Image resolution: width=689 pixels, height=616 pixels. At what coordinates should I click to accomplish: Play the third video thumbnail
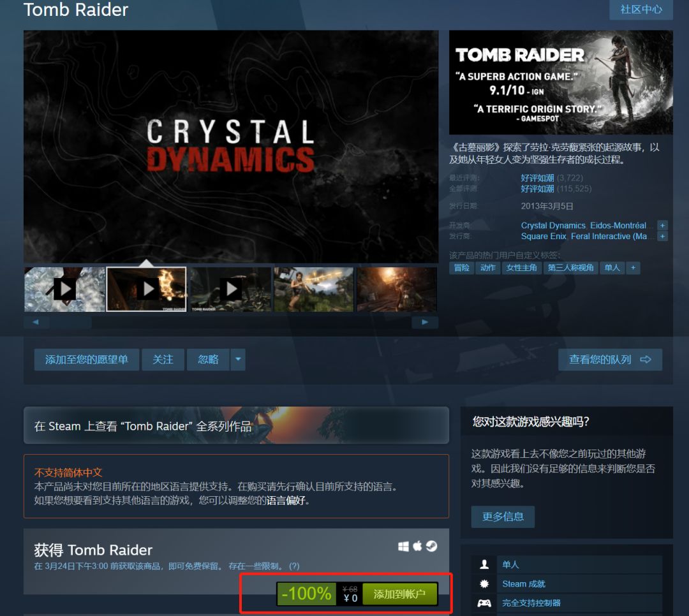pyautogui.click(x=230, y=289)
